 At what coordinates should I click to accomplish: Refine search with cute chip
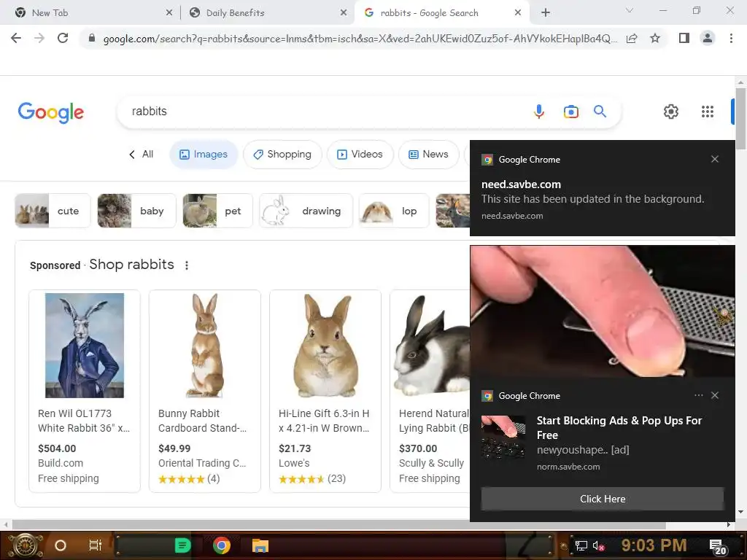click(53, 211)
